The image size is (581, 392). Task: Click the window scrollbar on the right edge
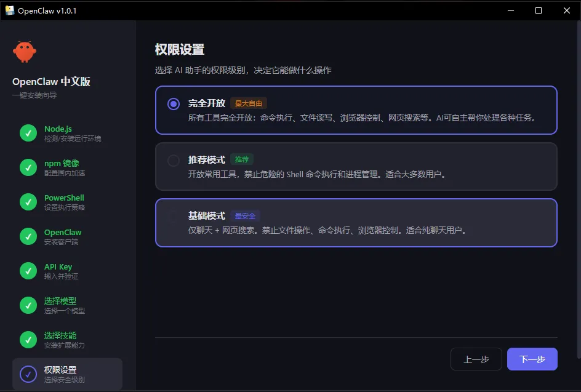point(579,190)
